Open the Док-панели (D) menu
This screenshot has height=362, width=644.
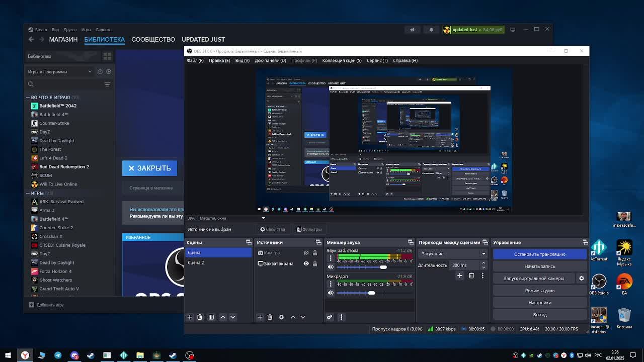click(270, 60)
